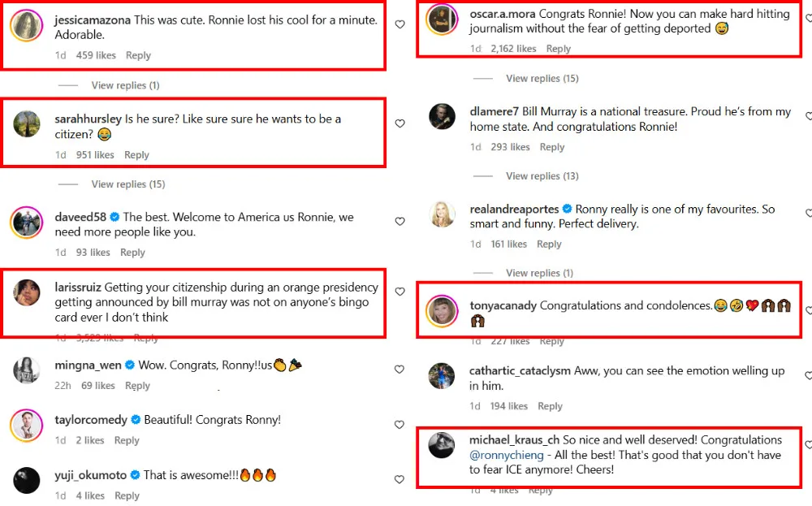View tonyacanady's profile avatar
The width and height of the screenshot is (812, 506).
[442, 310]
